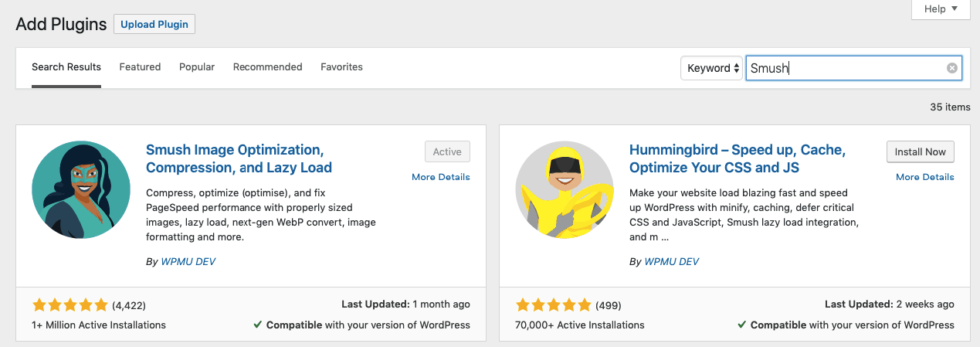Image resolution: width=980 pixels, height=347 pixels.
Task: Click 'Last Updated: 2 weeks ago' text
Action: coord(890,304)
